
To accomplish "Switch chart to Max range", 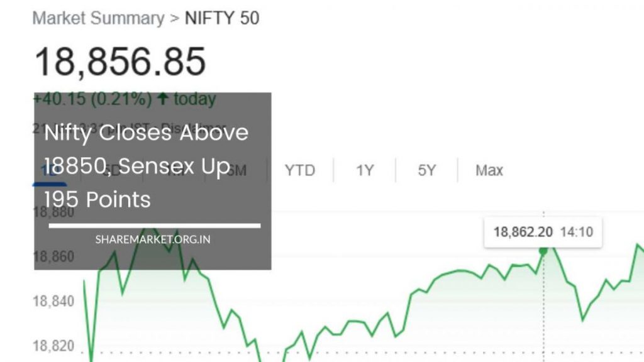I will tap(489, 170).
